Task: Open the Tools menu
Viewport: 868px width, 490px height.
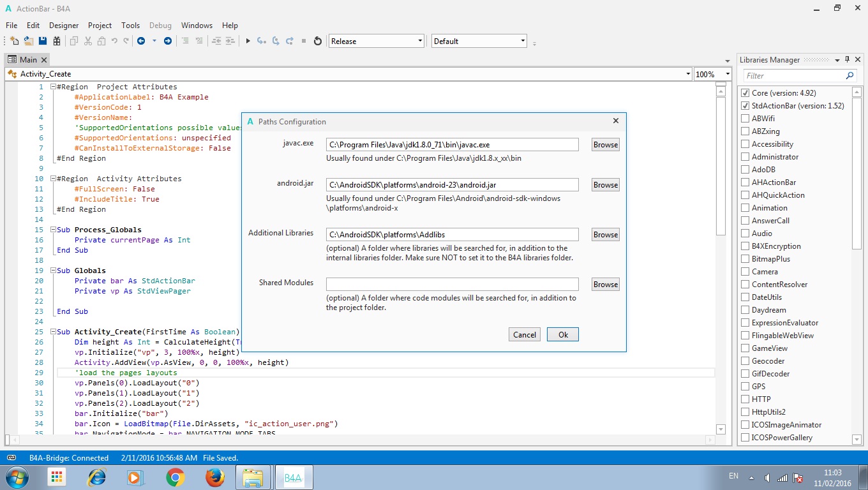Action: pyautogui.click(x=130, y=26)
